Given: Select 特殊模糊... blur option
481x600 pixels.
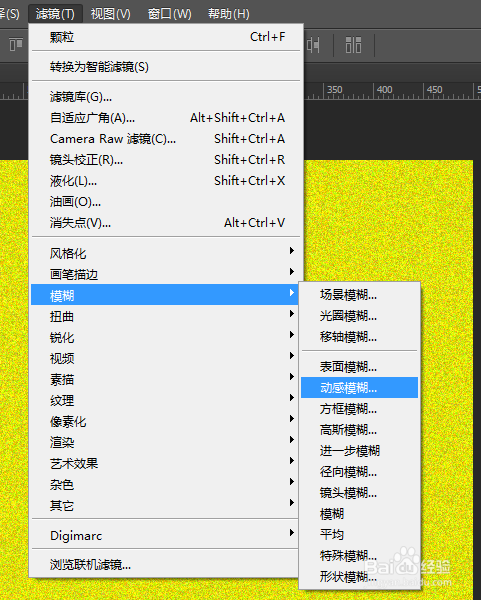Looking at the screenshot, I should click(359, 555).
